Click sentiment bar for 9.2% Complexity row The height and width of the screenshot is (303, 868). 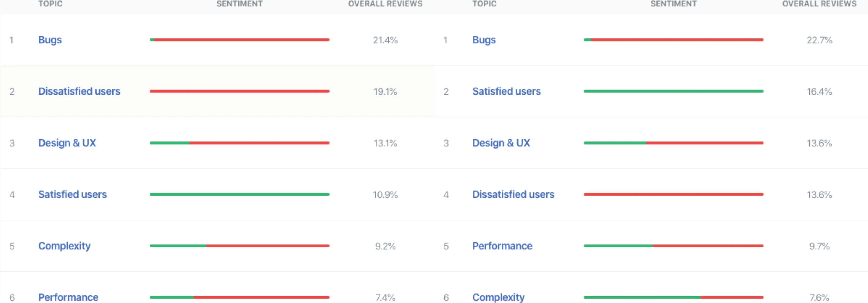(x=239, y=246)
